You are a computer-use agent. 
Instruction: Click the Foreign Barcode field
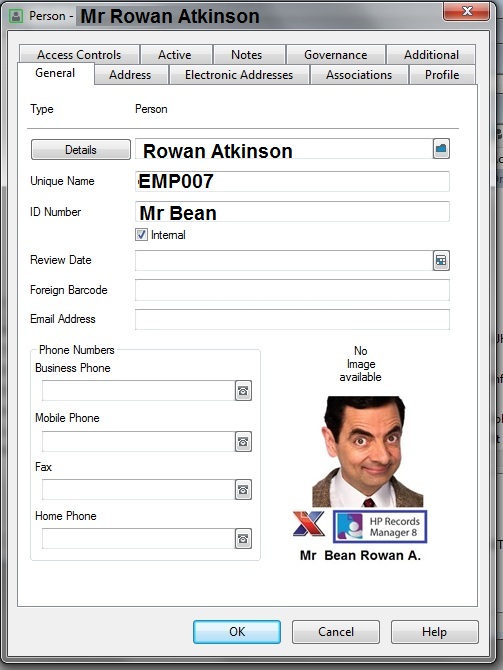point(292,290)
